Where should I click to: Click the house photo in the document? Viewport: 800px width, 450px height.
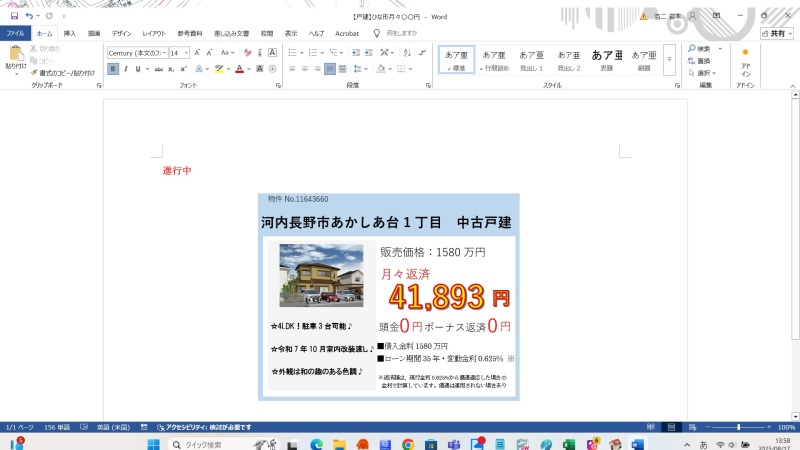click(322, 274)
